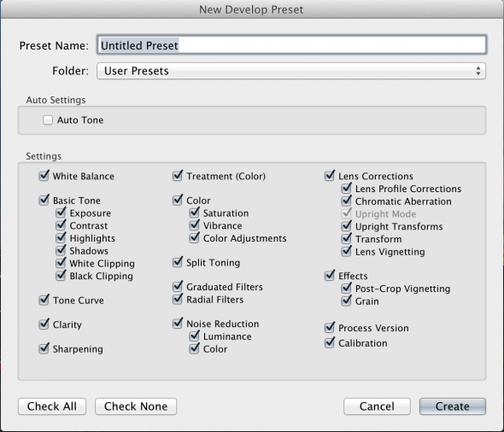504x432 pixels.
Task: Uncheck Tone Curve option
Action: tap(44, 300)
